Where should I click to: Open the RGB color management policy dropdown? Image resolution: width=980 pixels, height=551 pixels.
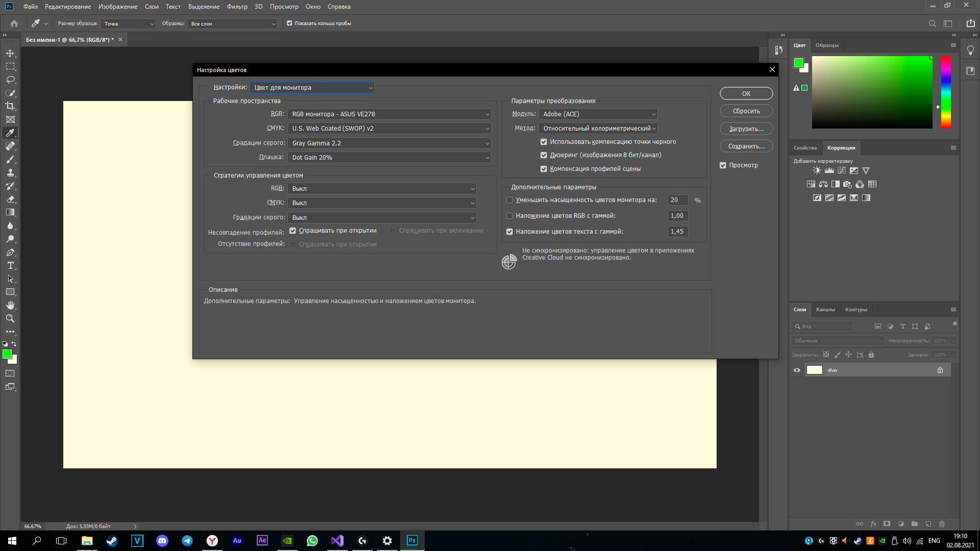tap(382, 189)
